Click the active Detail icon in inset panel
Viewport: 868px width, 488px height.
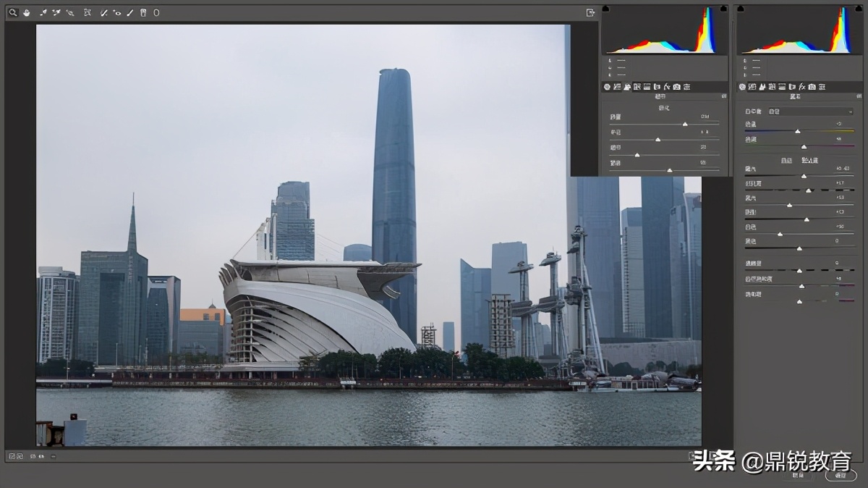tap(627, 87)
